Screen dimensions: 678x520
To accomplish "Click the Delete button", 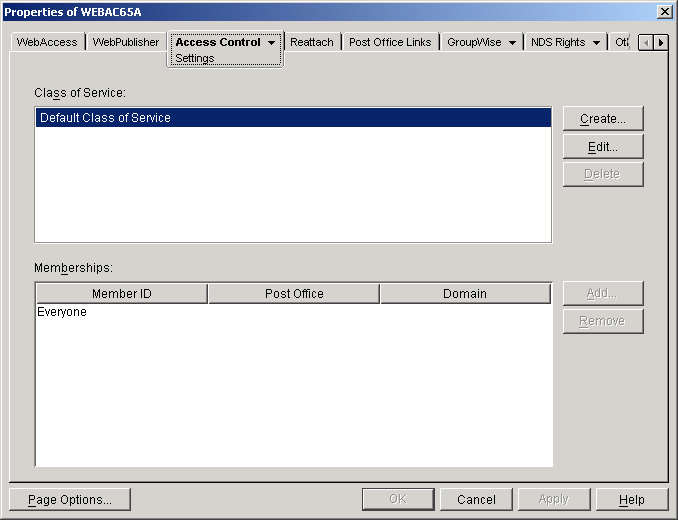I will tap(603, 174).
